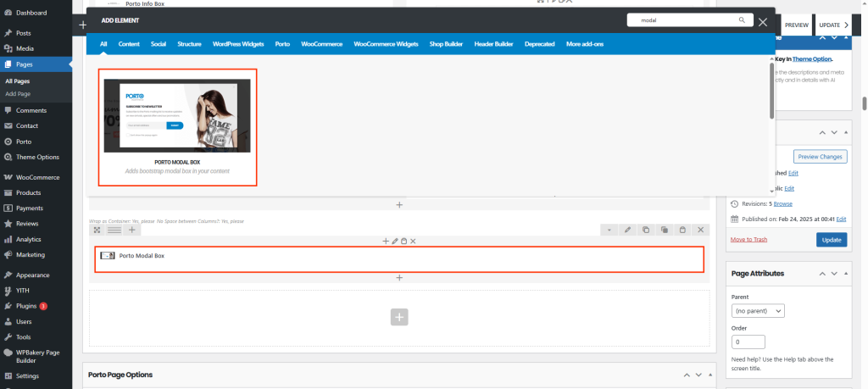Clone the row with duplicate icon

coord(646,230)
